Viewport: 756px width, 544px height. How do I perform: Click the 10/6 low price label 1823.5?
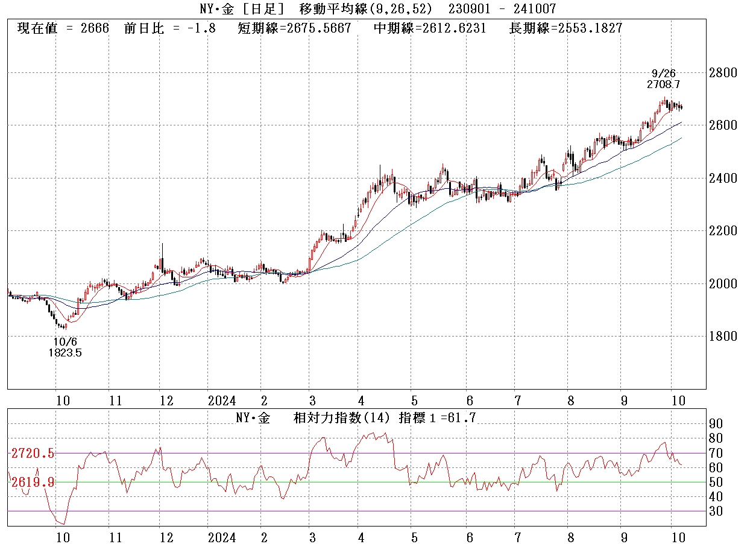[x=65, y=353]
